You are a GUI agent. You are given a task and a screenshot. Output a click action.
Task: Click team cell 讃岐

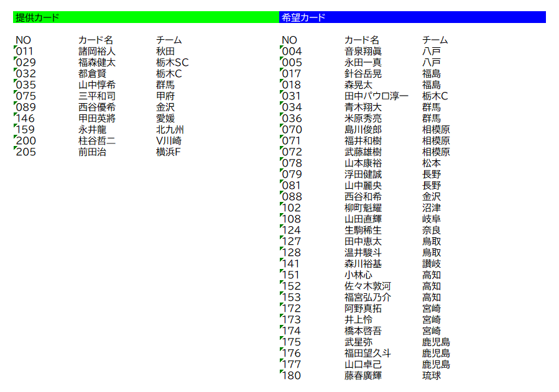(x=432, y=264)
